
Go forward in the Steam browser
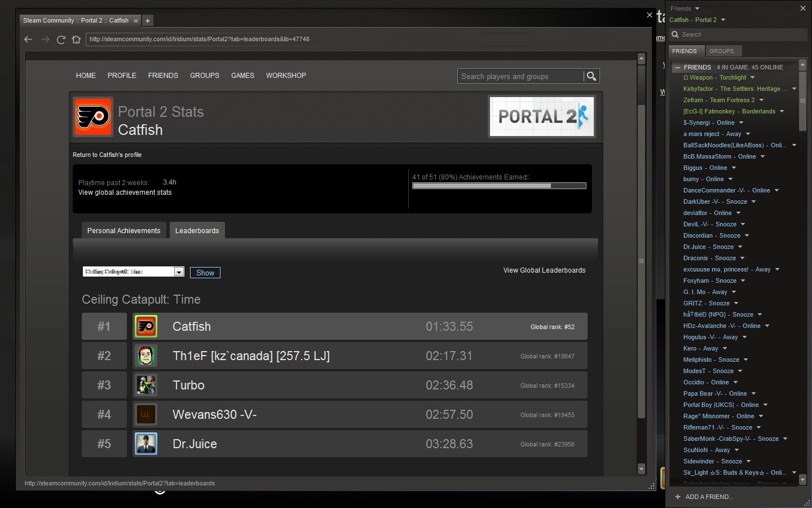[x=45, y=40]
